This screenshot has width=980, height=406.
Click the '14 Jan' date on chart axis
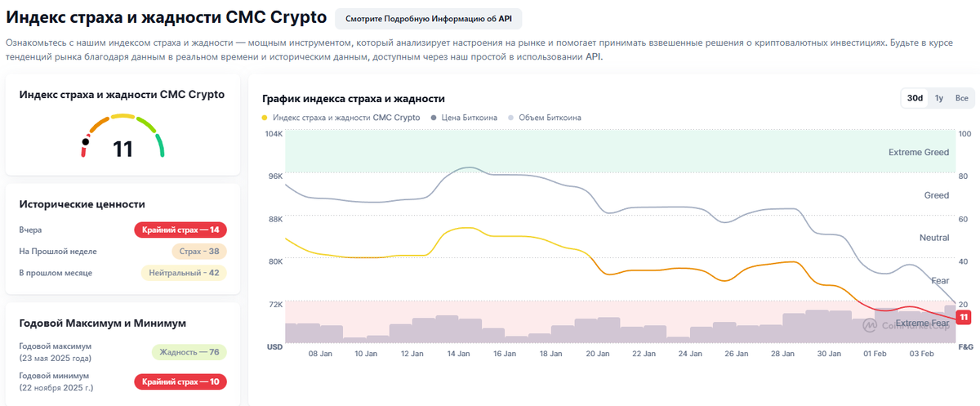click(x=458, y=354)
